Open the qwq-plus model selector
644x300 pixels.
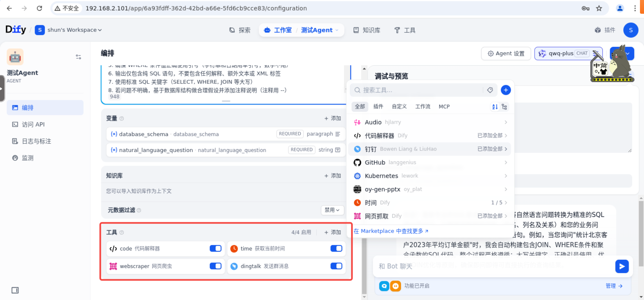coord(568,53)
